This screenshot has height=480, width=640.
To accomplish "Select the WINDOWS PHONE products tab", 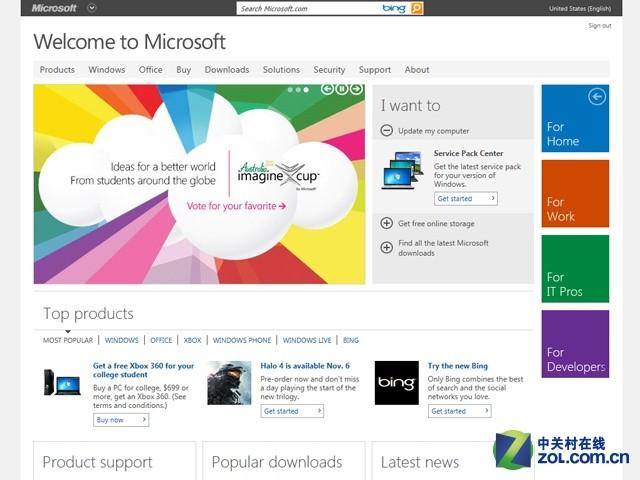I will click(x=242, y=340).
